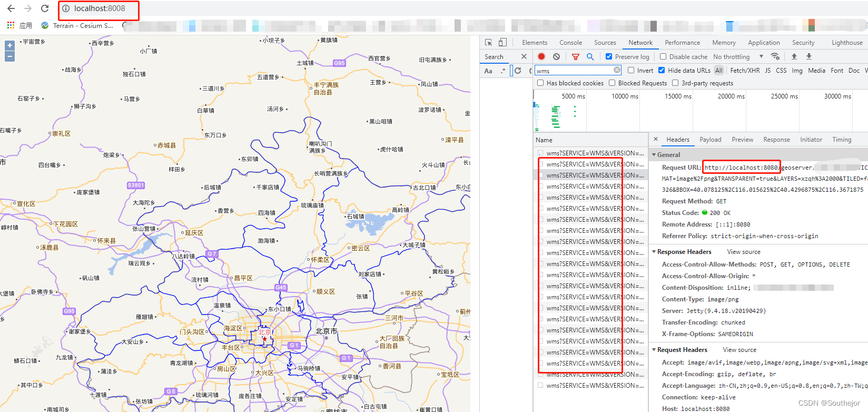Toggle match case Aa in search
This screenshot has height=412, width=868.
pos(488,71)
